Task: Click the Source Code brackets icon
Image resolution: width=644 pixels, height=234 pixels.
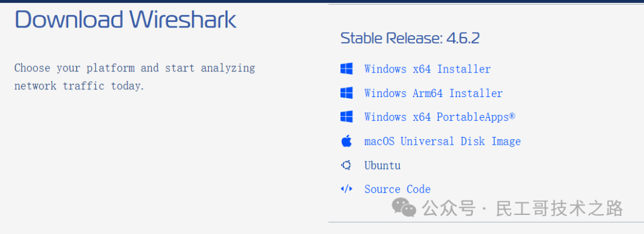Action: (x=346, y=189)
